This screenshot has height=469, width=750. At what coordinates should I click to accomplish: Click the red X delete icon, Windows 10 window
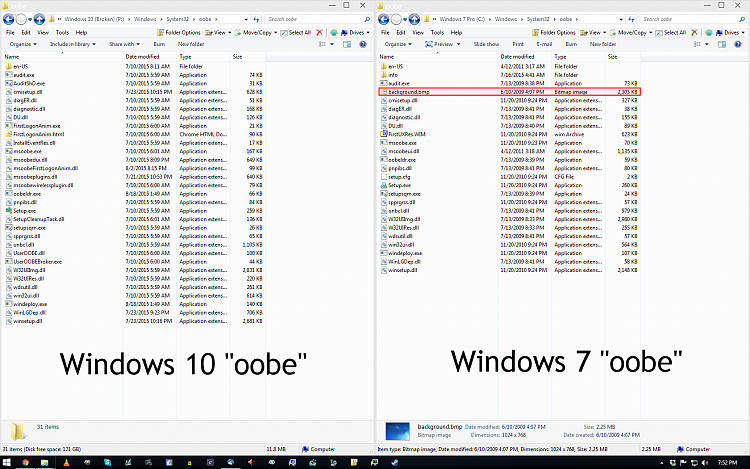(320, 33)
